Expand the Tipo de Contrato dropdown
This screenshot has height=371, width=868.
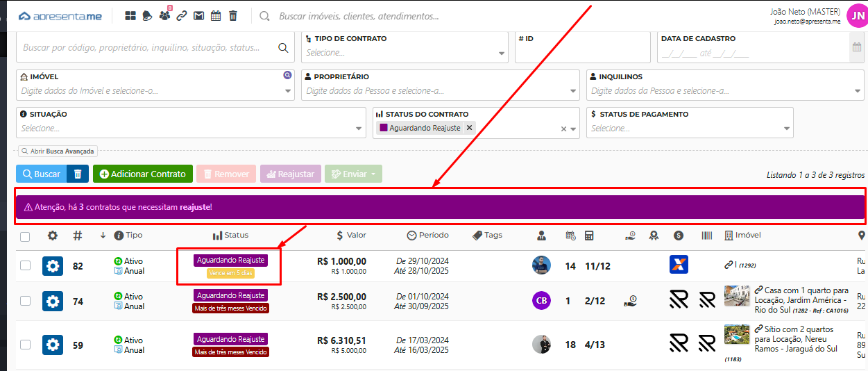pos(502,53)
